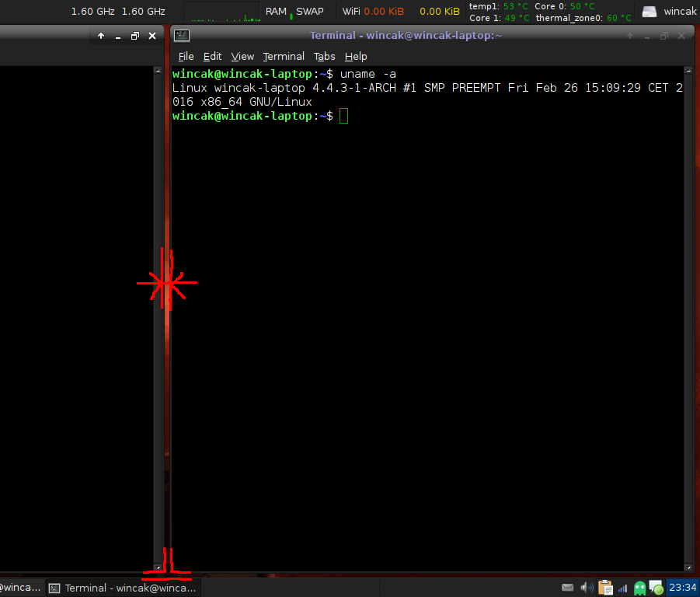
Task: Open the Edit menu
Action: (212, 56)
